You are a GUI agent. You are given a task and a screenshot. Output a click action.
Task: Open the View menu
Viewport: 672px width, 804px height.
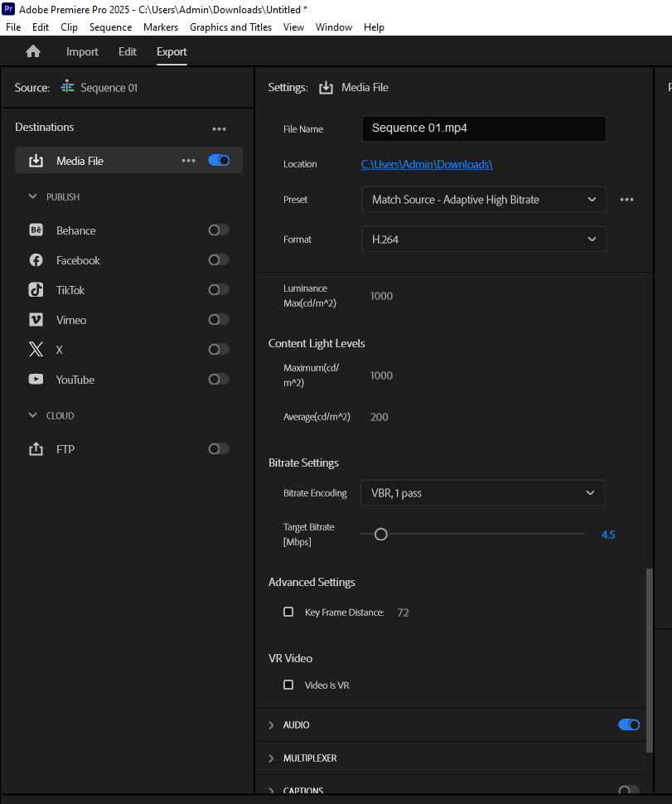293,27
